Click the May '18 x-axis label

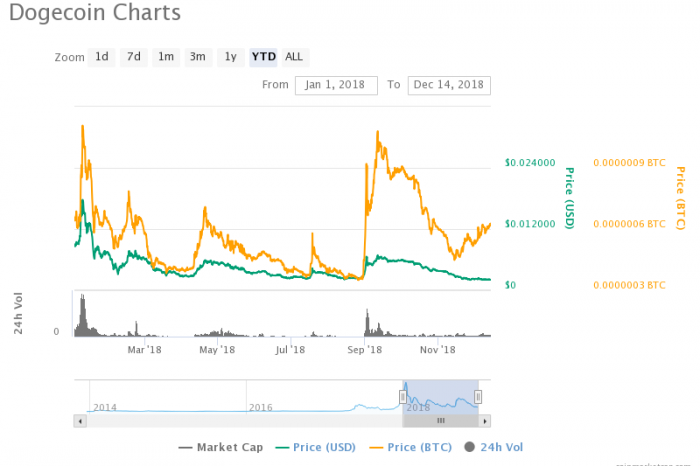coord(217,350)
